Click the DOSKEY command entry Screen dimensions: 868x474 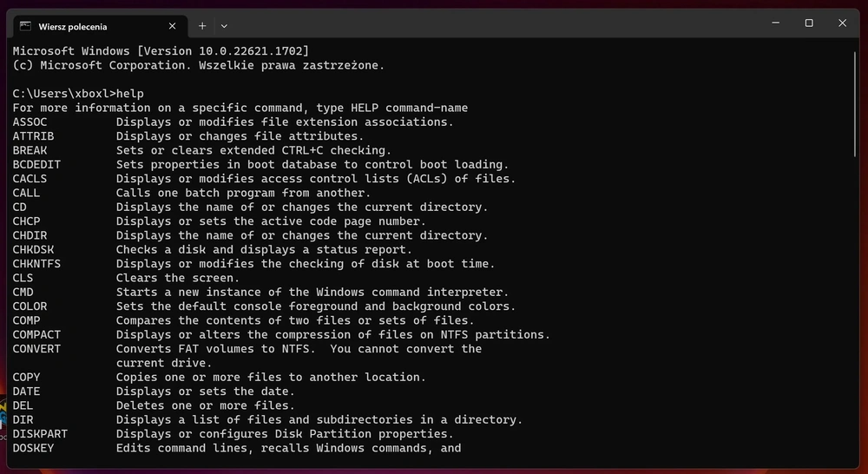point(33,448)
